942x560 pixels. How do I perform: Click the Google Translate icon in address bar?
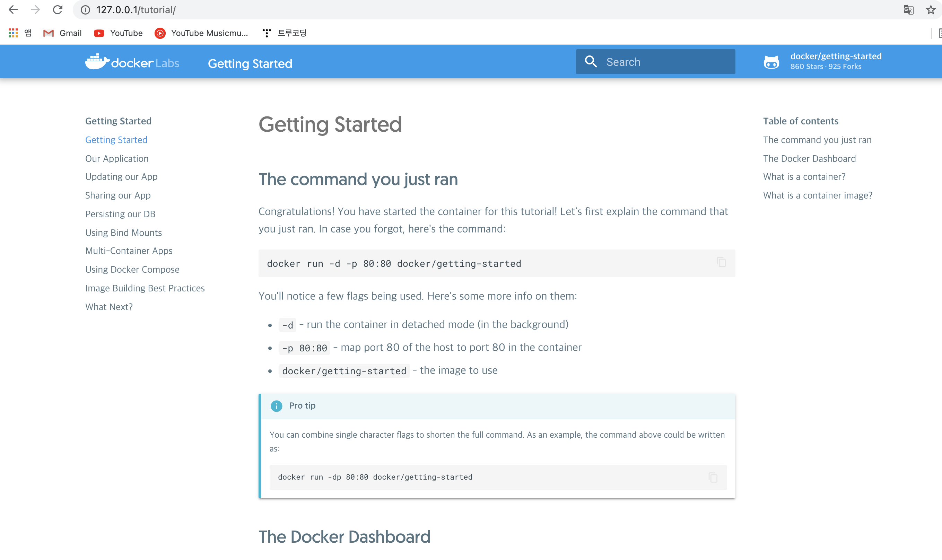click(908, 10)
